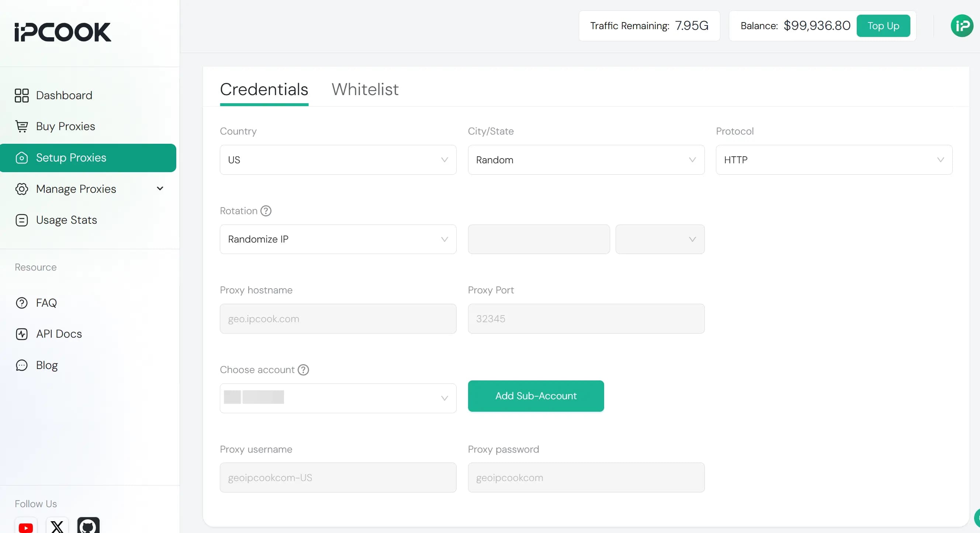Click the Proxy username input field
Screen dimensions: 980x533
(x=337, y=477)
